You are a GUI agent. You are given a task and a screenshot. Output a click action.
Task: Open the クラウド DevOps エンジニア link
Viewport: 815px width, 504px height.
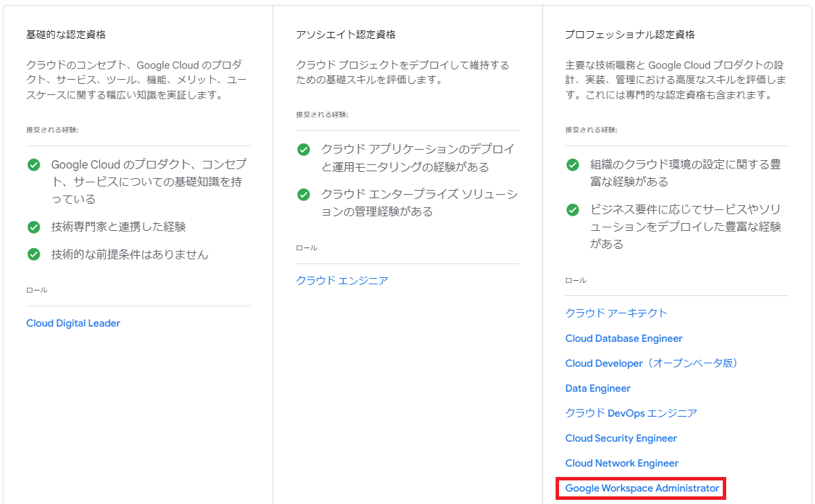[631, 413]
